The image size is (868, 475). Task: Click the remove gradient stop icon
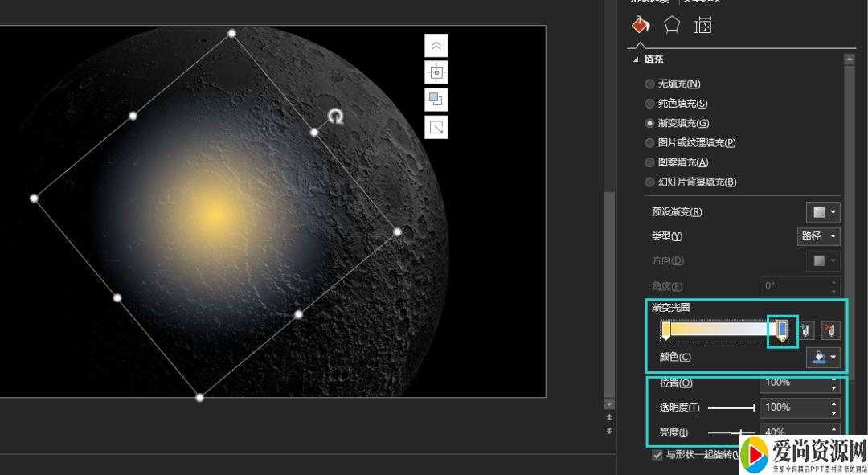coord(830,330)
